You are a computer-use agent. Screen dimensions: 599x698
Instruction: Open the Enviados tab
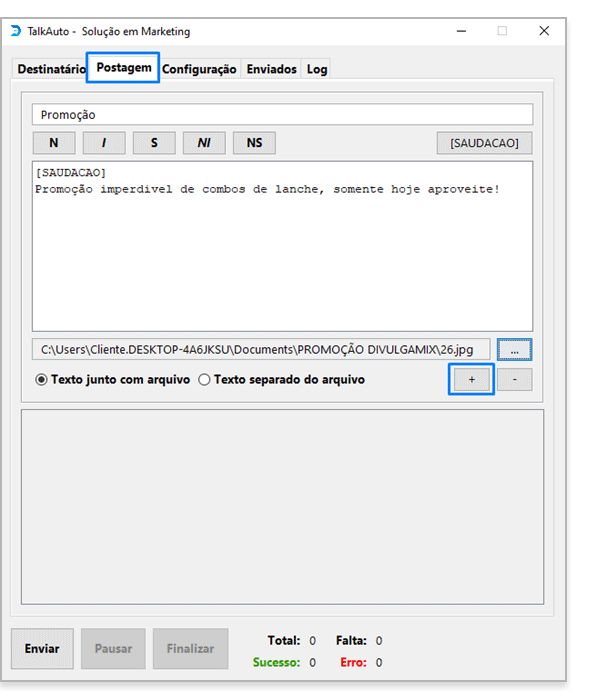click(271, 69)
